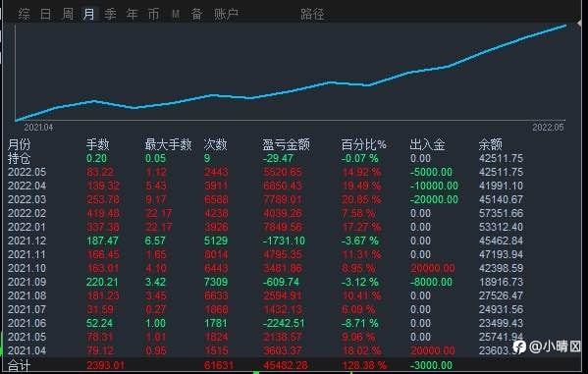Click the 47193.94 balance value
This screenshot has width=588, height=374.
(x=501, y=254)
